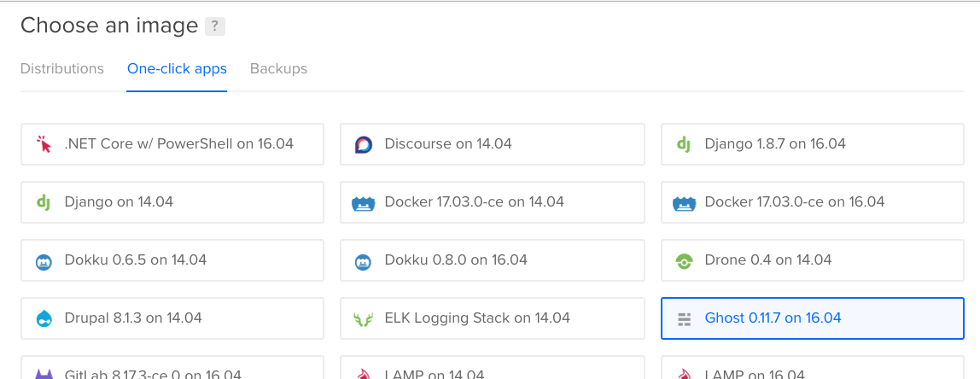The height and width of the screenshot is (379, 980).
Task: Click the Discourse logo icon
Action: 364,144
